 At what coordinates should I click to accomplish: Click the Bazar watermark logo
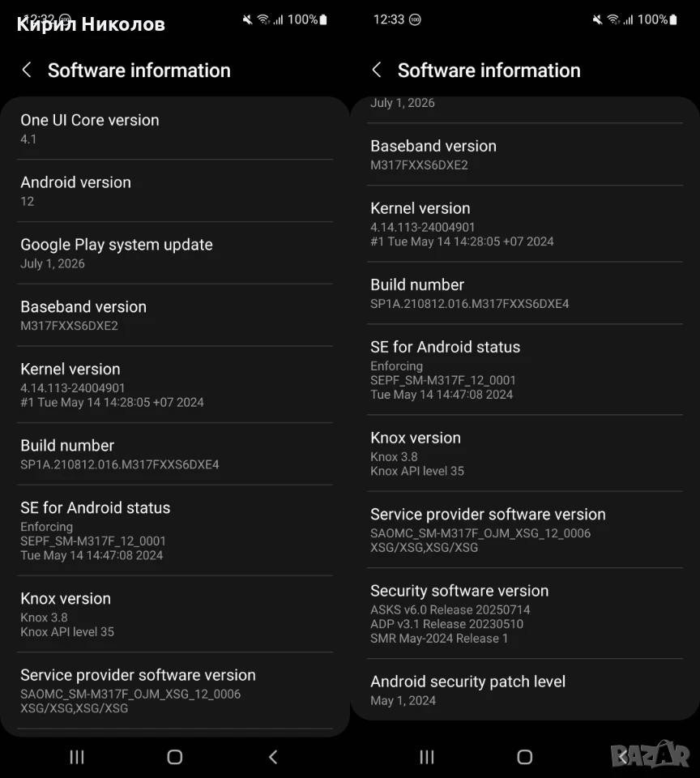pyautogui.click(x=650, y=755)
